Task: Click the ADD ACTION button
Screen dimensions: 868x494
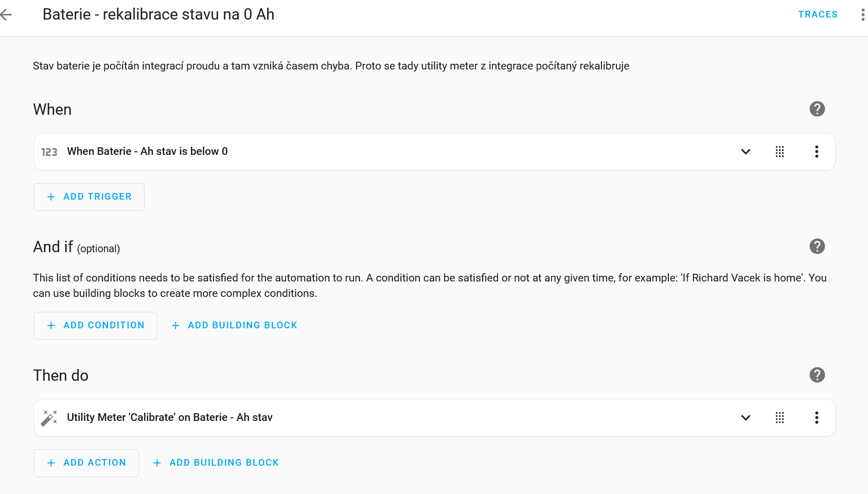Action: (86, 463)
